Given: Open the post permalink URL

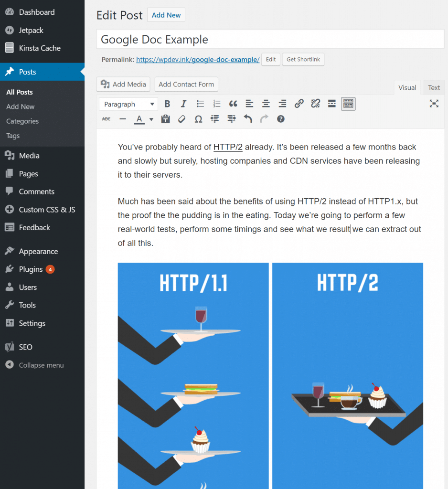Looking at the screenshot, I should tap(198, 60).
